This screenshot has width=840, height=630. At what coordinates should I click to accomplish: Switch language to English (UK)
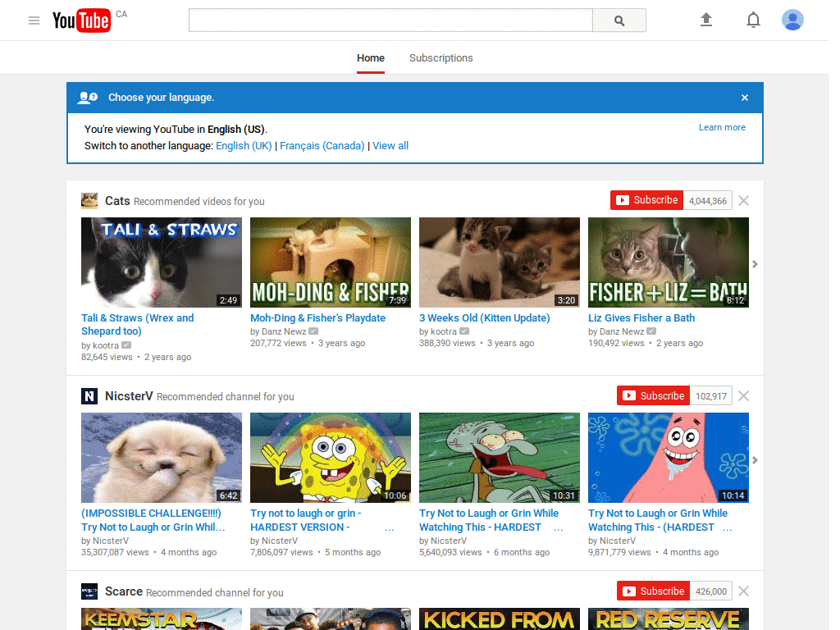[244, 146]
